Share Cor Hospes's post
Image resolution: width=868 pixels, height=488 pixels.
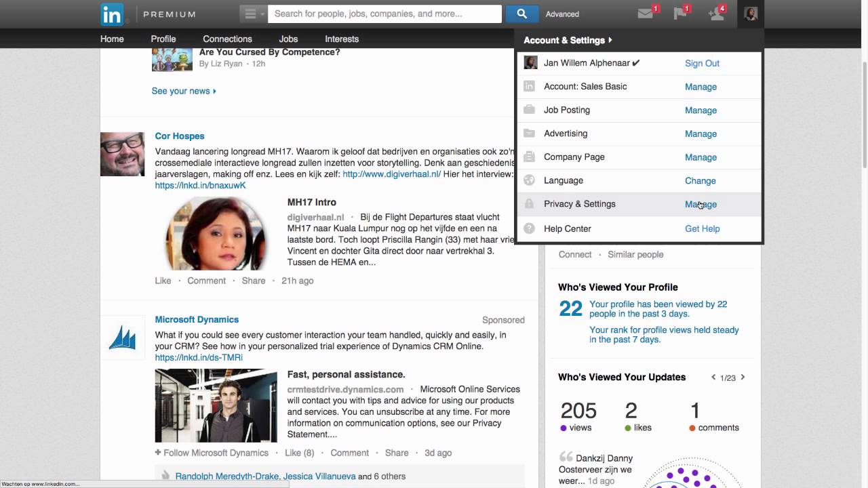coord(254,281)
